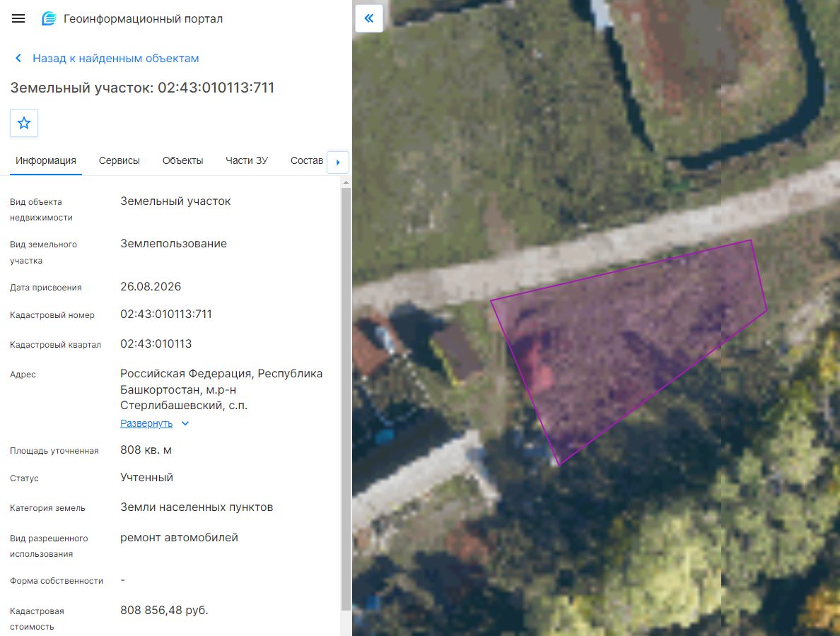Go back via Назад к найденным объектам
Image resolution: width=840 pixels, height=636 pixels.
pos(116,59)
